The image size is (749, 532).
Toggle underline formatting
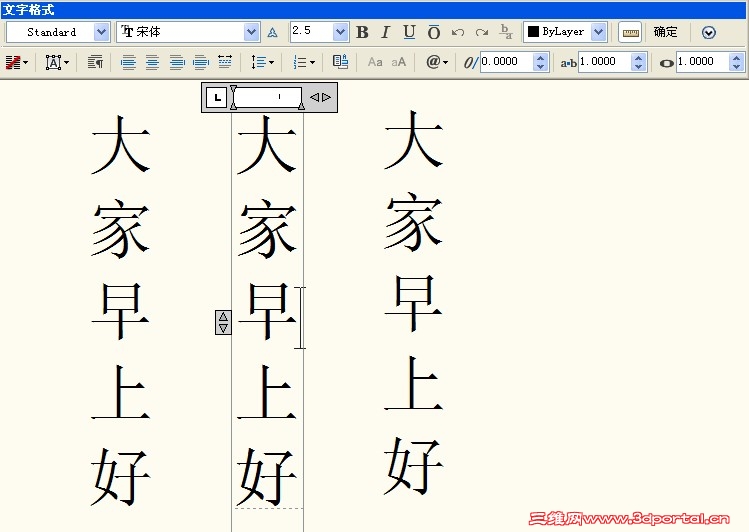pyautogui.click(x=409, y=32)
